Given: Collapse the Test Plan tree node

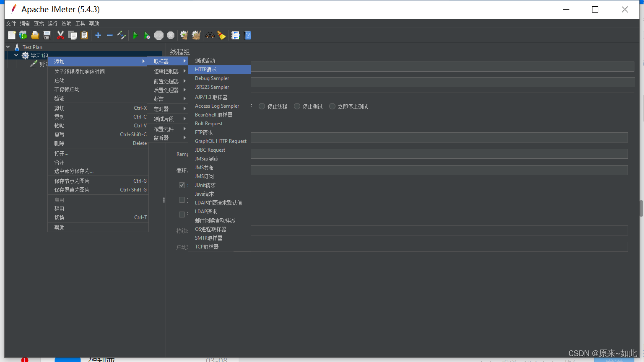Looking at the screenshot, I should pyautogui.click(x=8, y=47).
